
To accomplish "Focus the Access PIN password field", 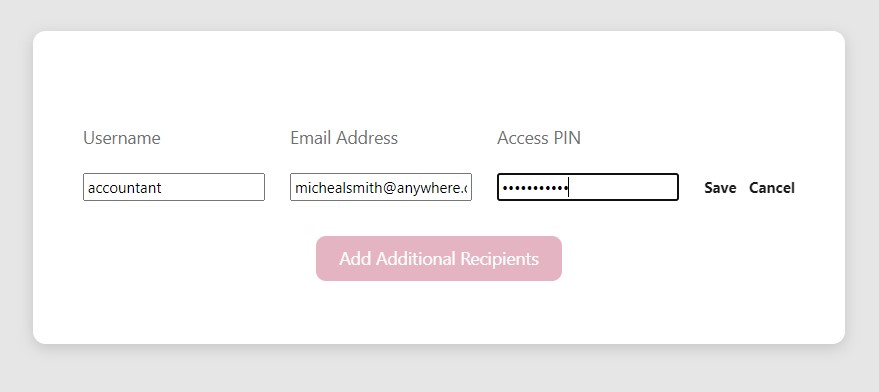I will tap(587, 187).
